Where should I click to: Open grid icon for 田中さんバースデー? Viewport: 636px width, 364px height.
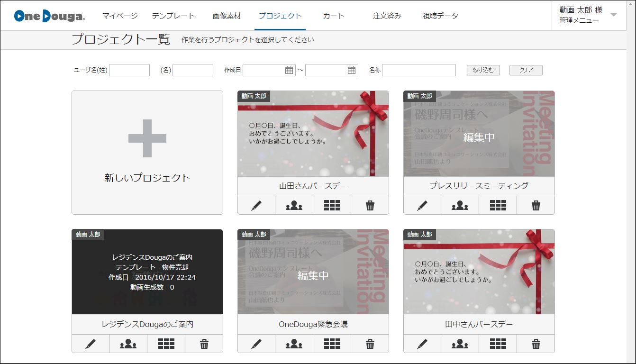[498, 344]
